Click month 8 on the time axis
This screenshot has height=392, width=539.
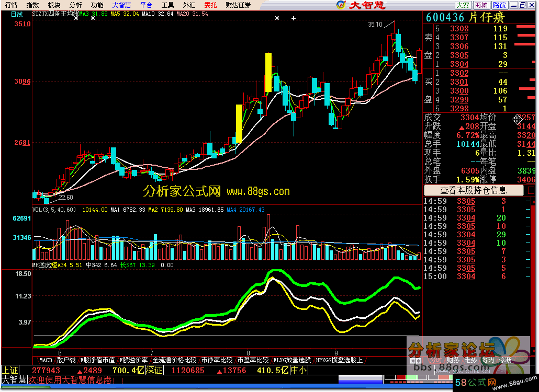[x=248, y=353]
